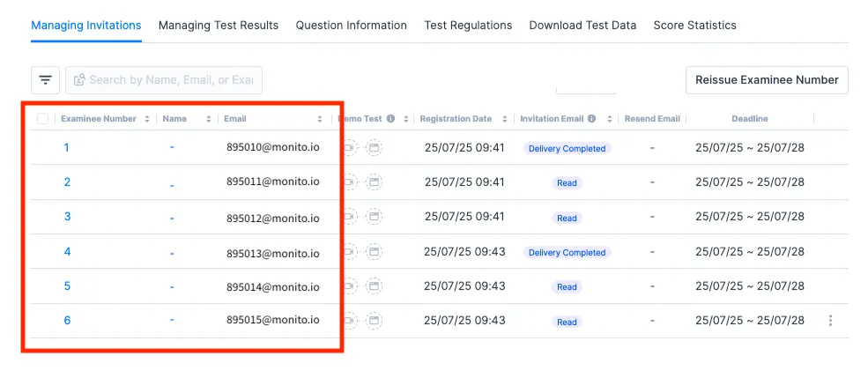Click registration date for 895015@monito.io
This screenshot has width=868, height=378.
pyautogui.click(x=464, y=321)
